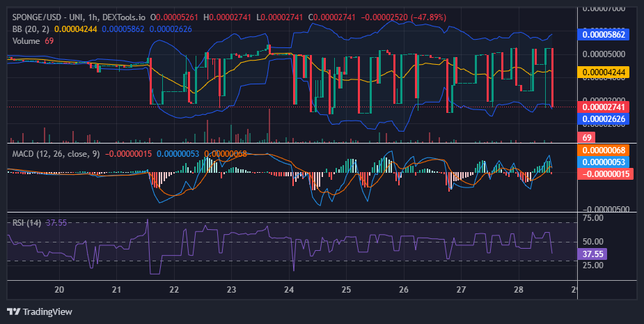The height and width of the screenshot is (324, 644).
Task: Select the RSI (14) indicator legend
Action: pyautogui.click(x=26, y=222)
